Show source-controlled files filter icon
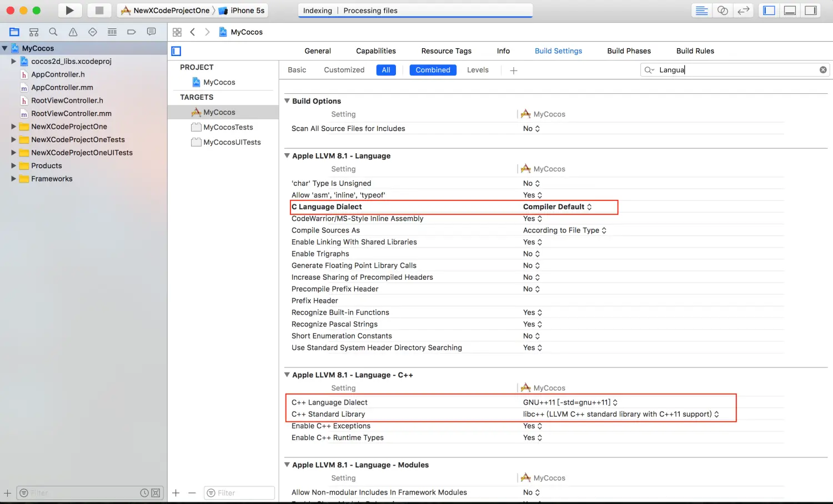 155,493
